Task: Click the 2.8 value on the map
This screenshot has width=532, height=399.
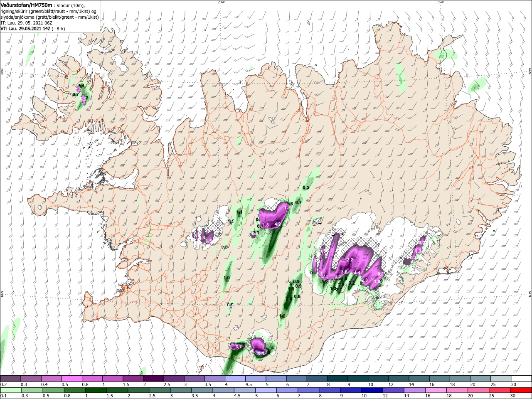Action: coord(326,276)
